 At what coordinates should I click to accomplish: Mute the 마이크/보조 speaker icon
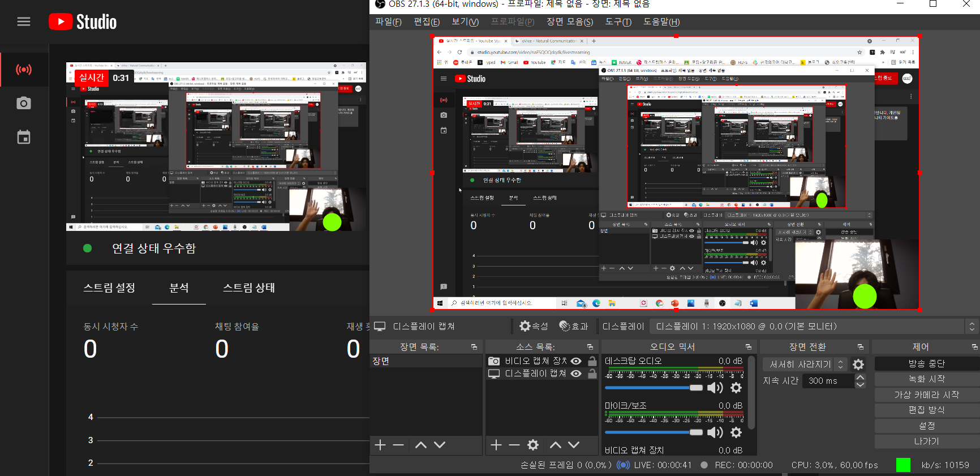coord(715,432)
